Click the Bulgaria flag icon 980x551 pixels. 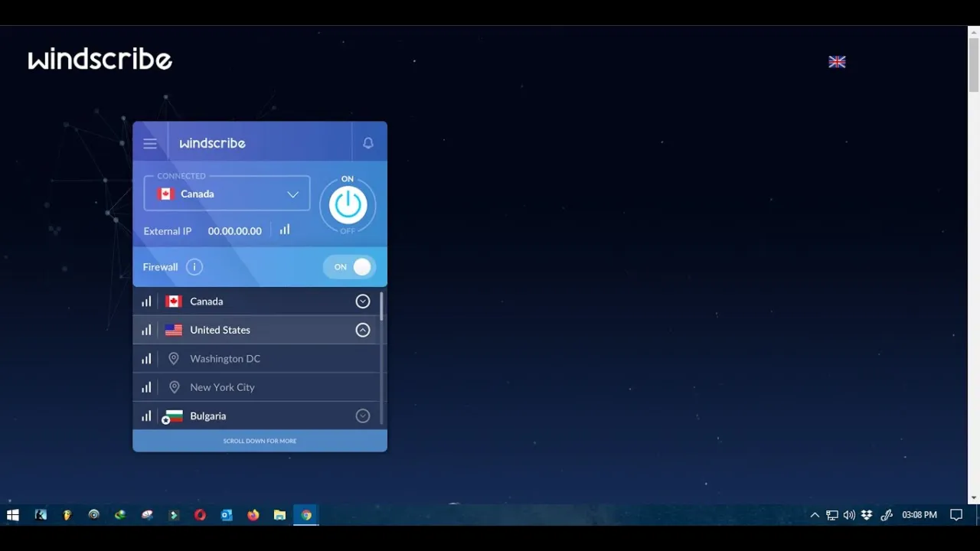tap(174, 416)
